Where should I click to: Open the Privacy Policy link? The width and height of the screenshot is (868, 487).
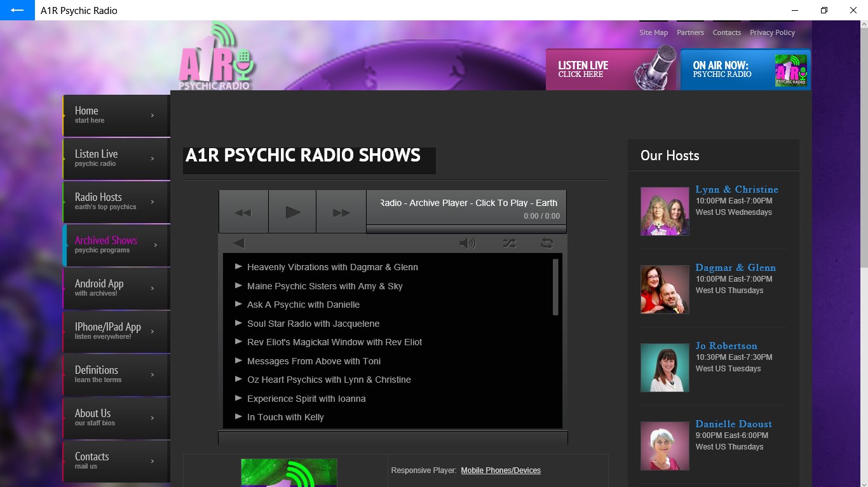click(772, 32)
